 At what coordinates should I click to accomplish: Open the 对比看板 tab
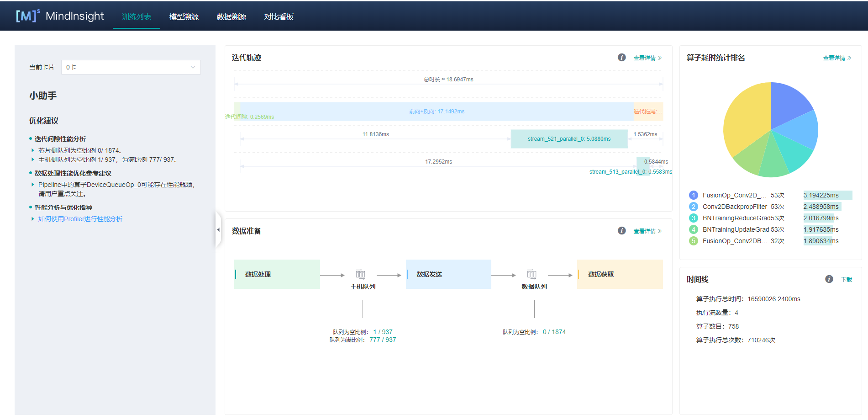pos(279,17)
